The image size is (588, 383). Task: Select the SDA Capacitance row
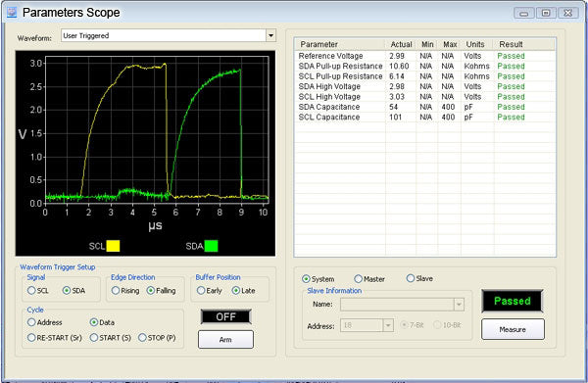pos(424,107)
